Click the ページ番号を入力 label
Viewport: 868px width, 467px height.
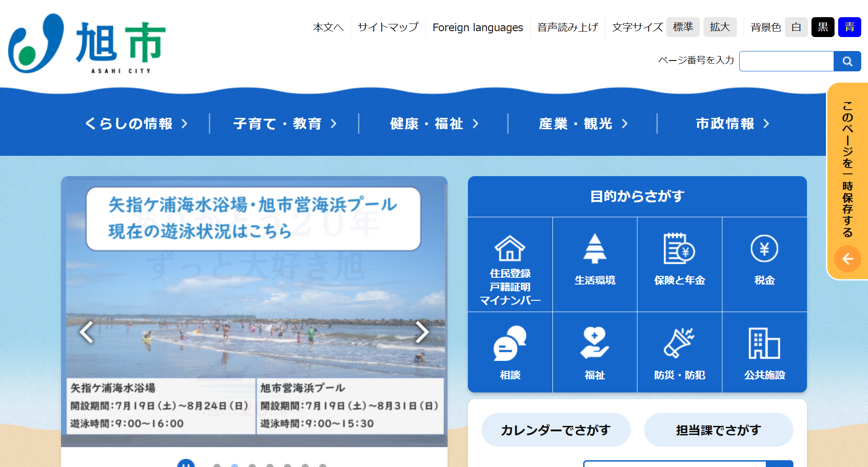click(x=696, y=60)
